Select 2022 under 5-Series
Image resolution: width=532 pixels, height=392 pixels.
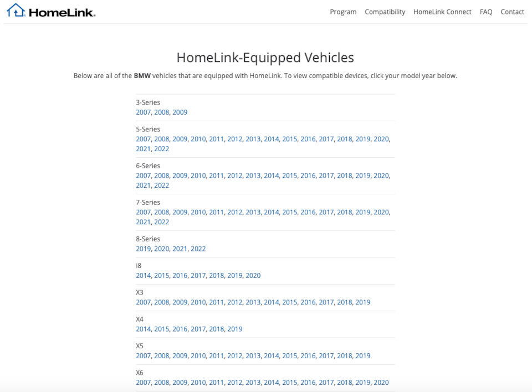tap(161, 149)
